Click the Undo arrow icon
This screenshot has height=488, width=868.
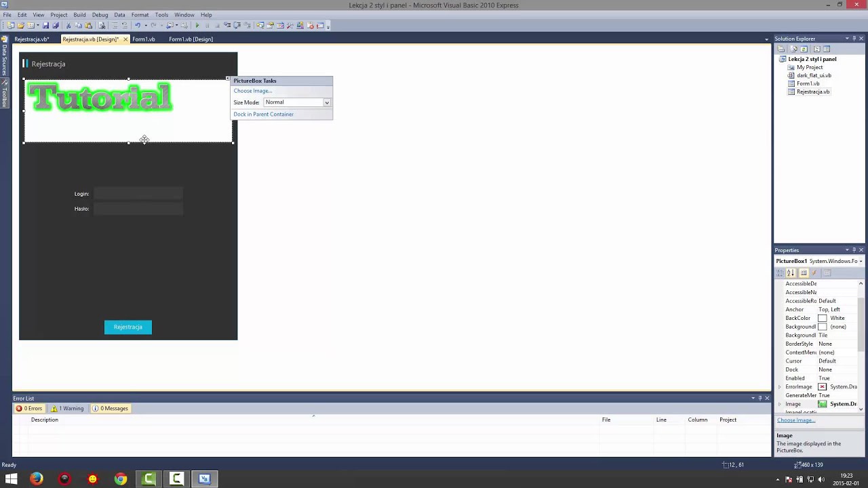click(137, 26)
